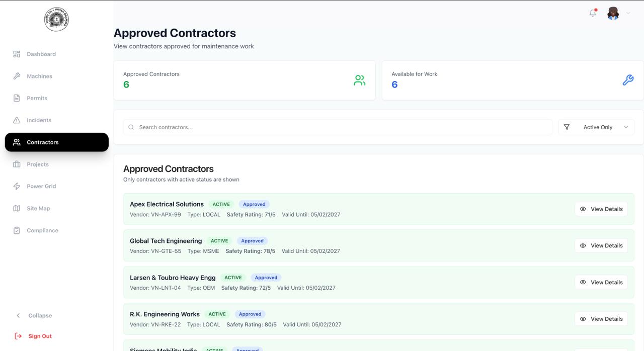Click the Incidents warning triangle icon

tap(17, 120)
